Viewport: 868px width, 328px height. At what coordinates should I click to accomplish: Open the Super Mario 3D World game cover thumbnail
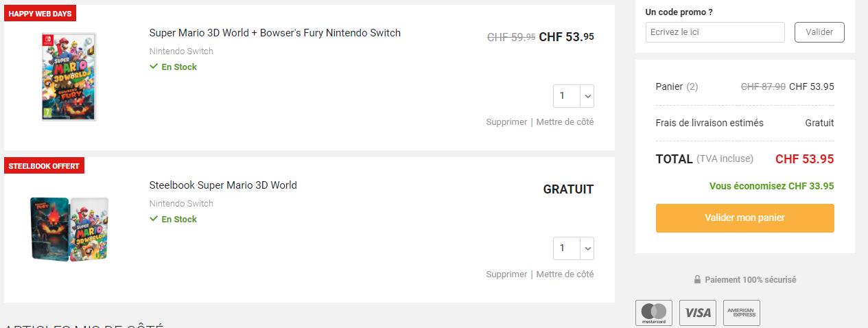click(69, 76)
